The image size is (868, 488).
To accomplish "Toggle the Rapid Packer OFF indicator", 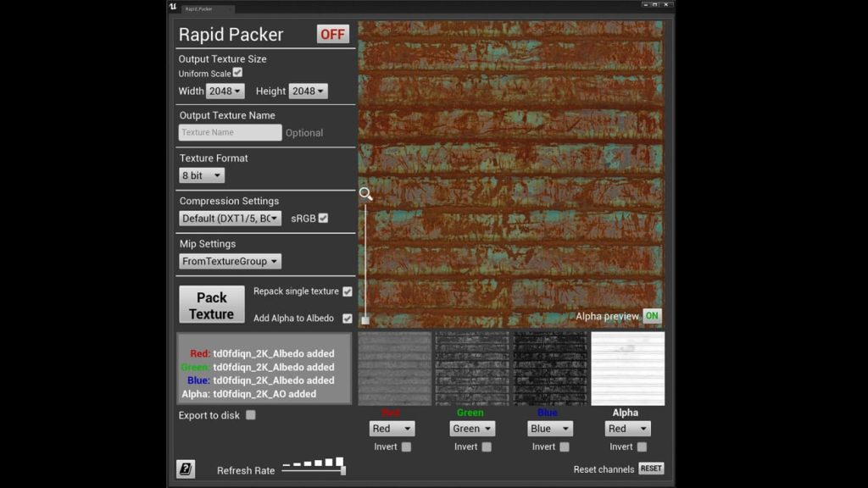I will 332,34.
